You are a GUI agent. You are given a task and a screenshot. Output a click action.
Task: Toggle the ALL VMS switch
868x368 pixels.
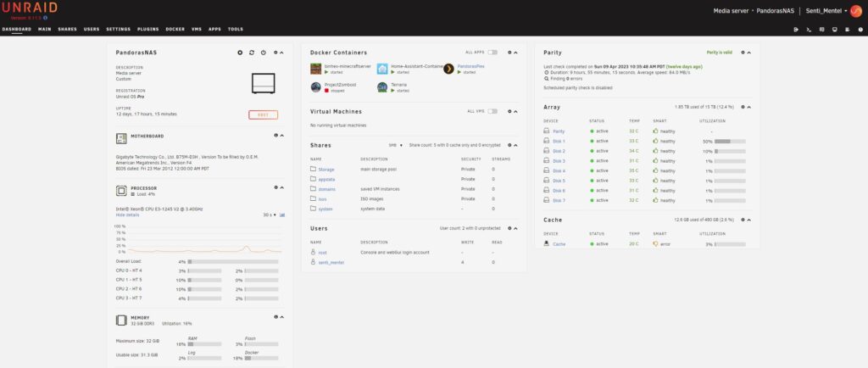(x=492, y=111)
